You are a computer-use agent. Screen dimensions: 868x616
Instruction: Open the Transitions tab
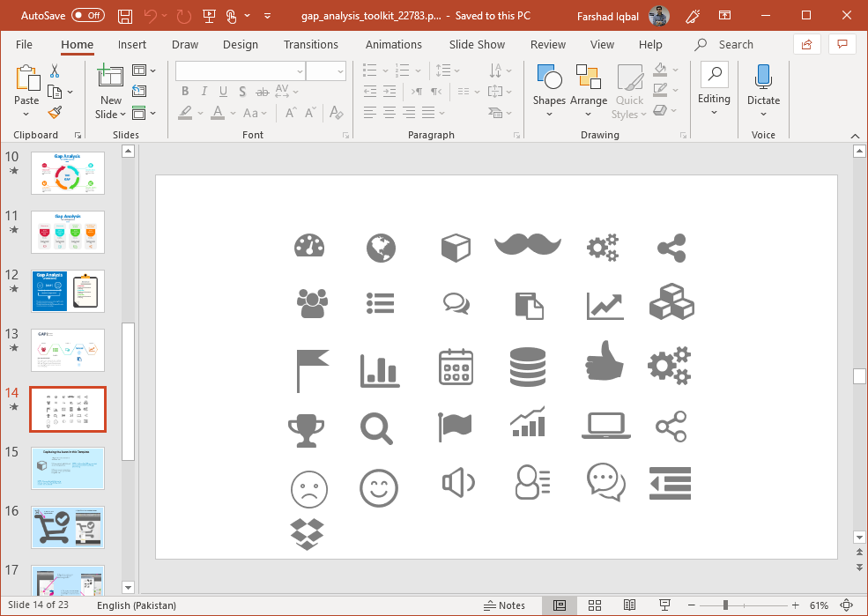[x=310, y=44]
